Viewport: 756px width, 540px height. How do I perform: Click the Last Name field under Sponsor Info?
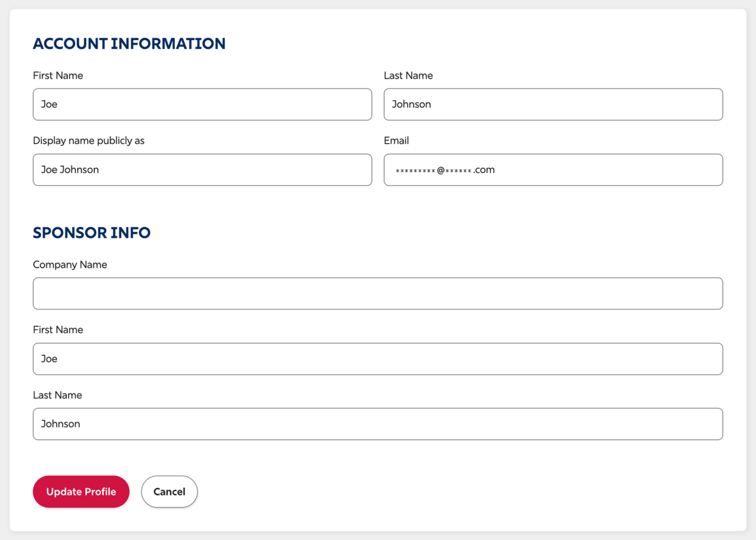[378, 424]
